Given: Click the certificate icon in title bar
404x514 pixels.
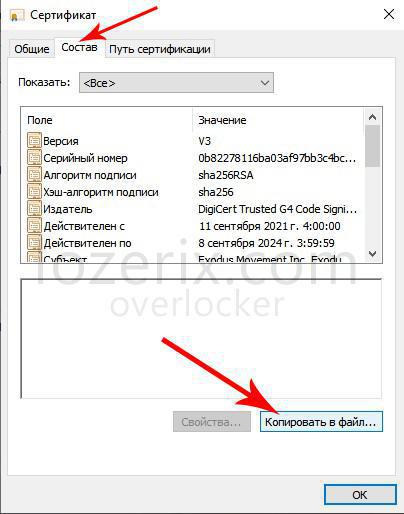Looking at the screenshot, I should coord(17,16).
